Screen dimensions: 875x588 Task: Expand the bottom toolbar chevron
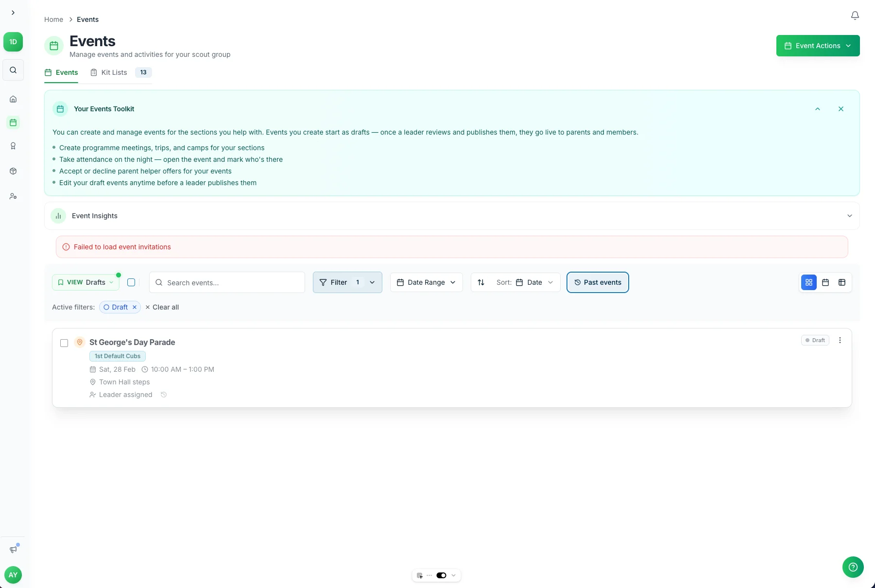[x=453, y=575]
